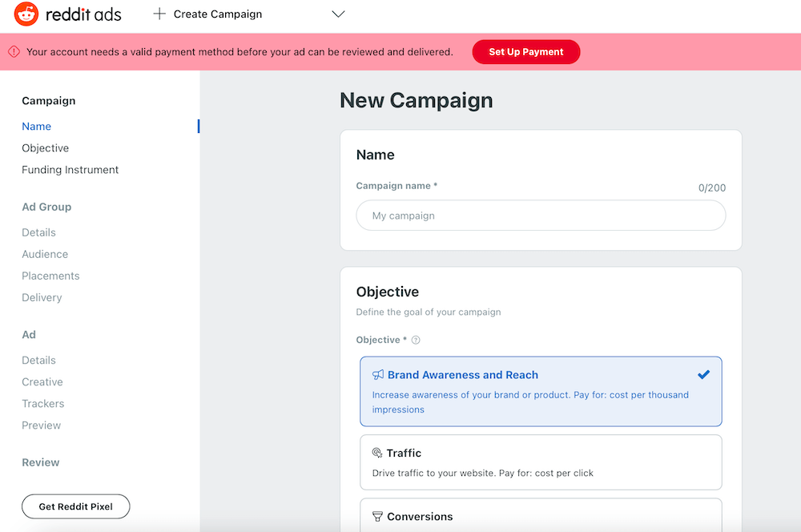801x532 pixels.
Task: Click the payment warning alert icon
Action: point(14,51)
